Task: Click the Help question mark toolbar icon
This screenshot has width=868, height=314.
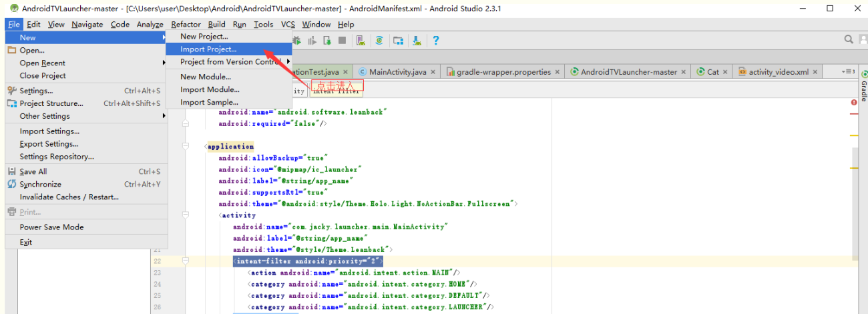Action: (435, 41)
